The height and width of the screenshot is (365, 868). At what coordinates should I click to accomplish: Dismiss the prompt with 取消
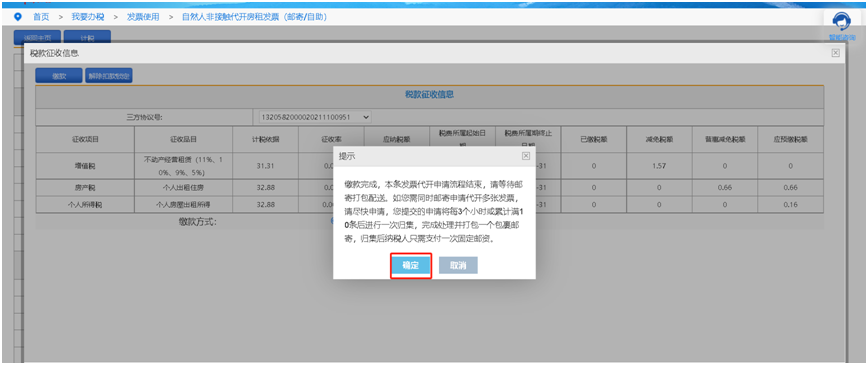click(458, 265)
